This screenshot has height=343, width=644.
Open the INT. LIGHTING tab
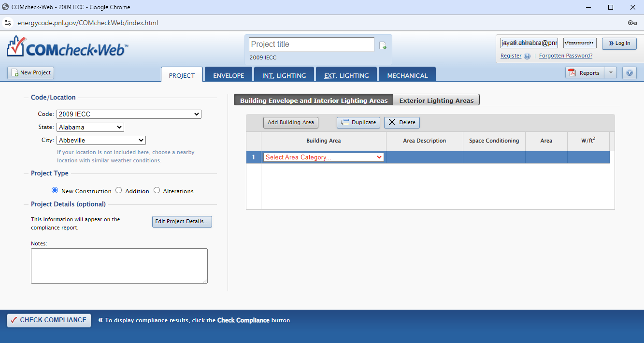pyautogui.click(x=284, y=75)
